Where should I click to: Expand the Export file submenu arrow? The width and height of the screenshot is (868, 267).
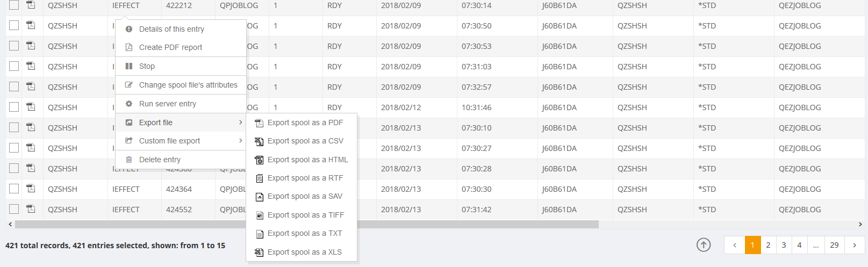point(240,122)
